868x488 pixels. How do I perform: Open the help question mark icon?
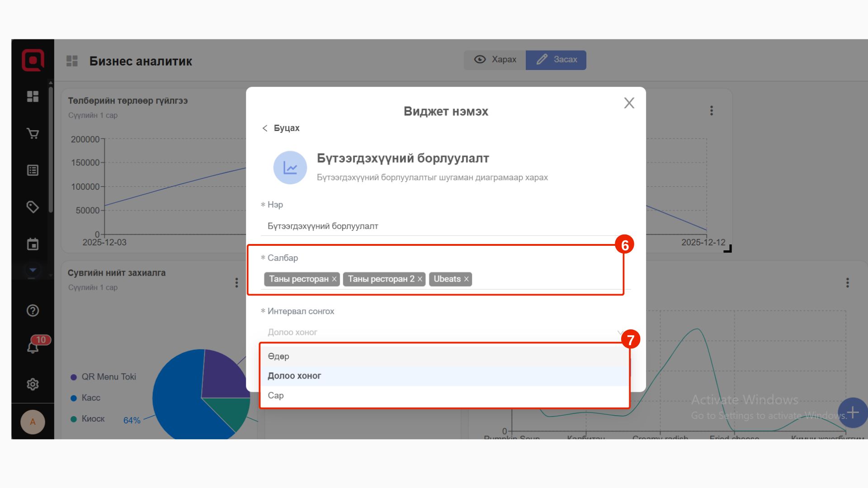tap(33, 310)
